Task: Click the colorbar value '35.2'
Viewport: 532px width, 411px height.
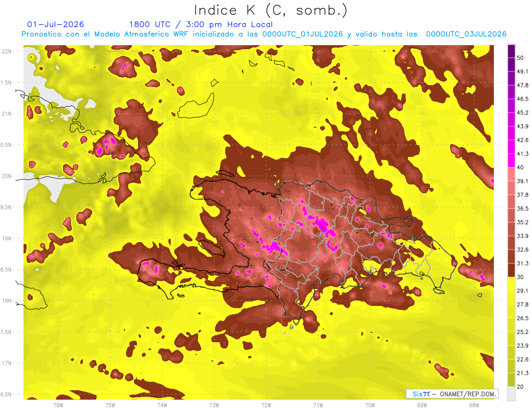Action: pos(523,222)
